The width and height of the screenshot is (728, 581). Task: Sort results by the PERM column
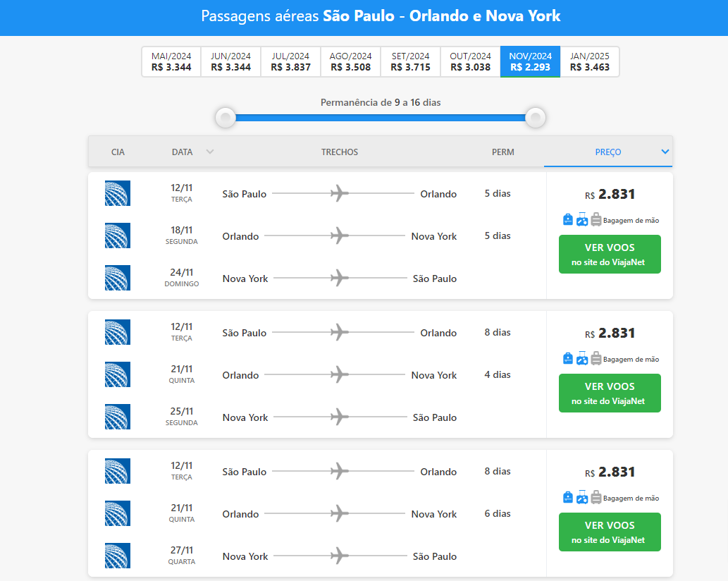click(502, 152)
